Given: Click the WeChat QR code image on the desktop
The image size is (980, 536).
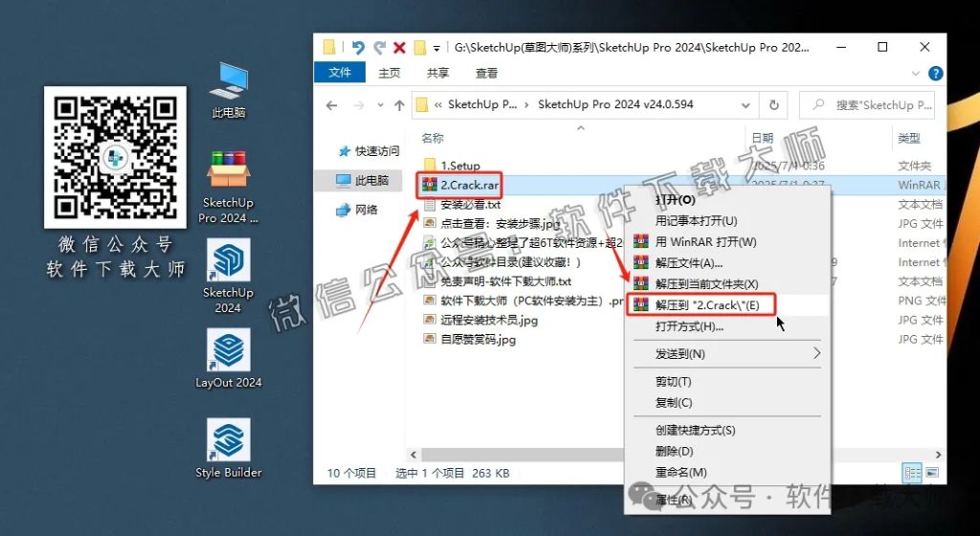Looking at the screenshot, I should (x=115, y=157).
